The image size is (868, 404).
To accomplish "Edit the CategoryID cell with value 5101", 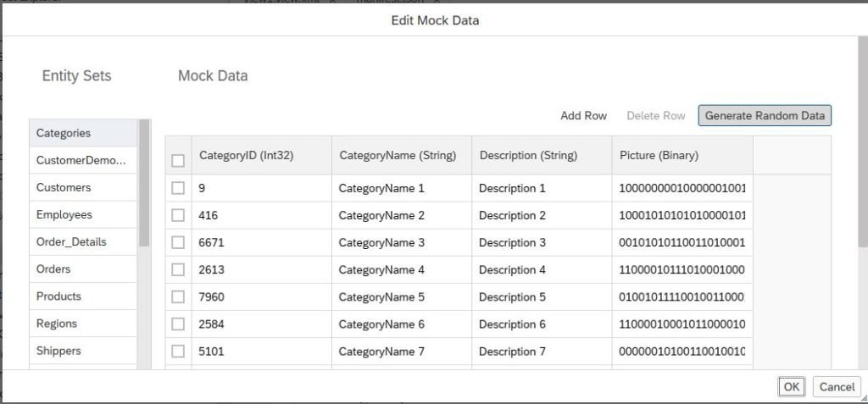I will click(262, 351).
